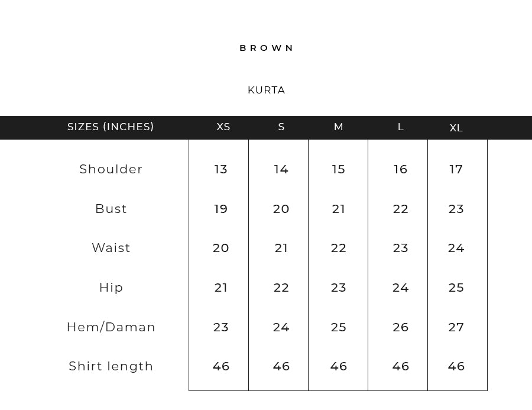Select the Bust row label
Screen dimensions: 532x410
111,209
